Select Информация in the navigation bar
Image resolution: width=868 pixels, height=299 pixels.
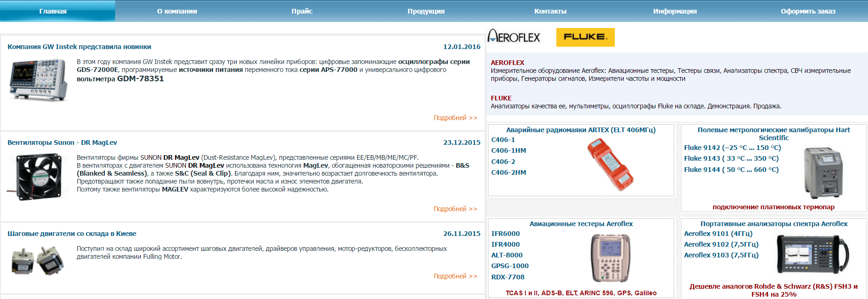pos(675,11)
